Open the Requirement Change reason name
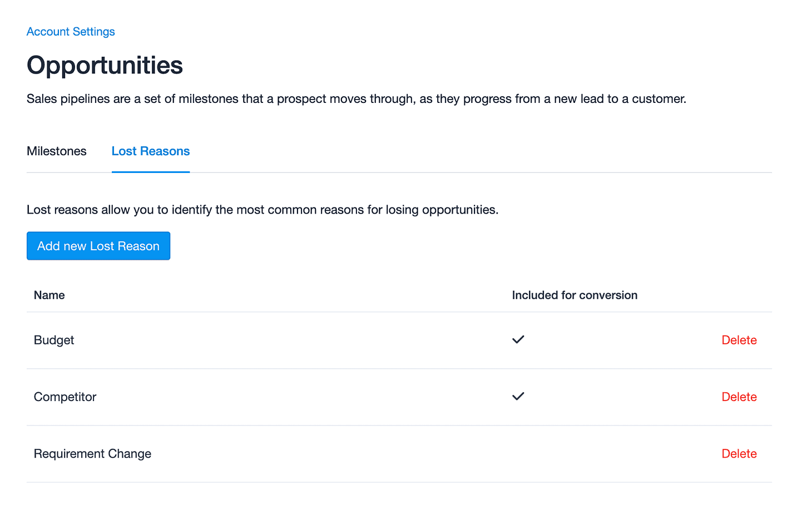 92,454
